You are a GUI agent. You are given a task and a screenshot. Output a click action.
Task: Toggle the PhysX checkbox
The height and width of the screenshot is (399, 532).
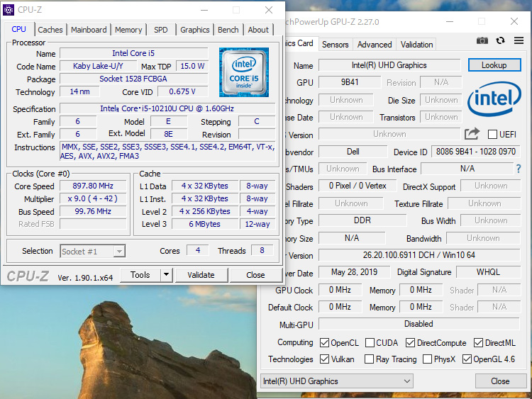427,359
